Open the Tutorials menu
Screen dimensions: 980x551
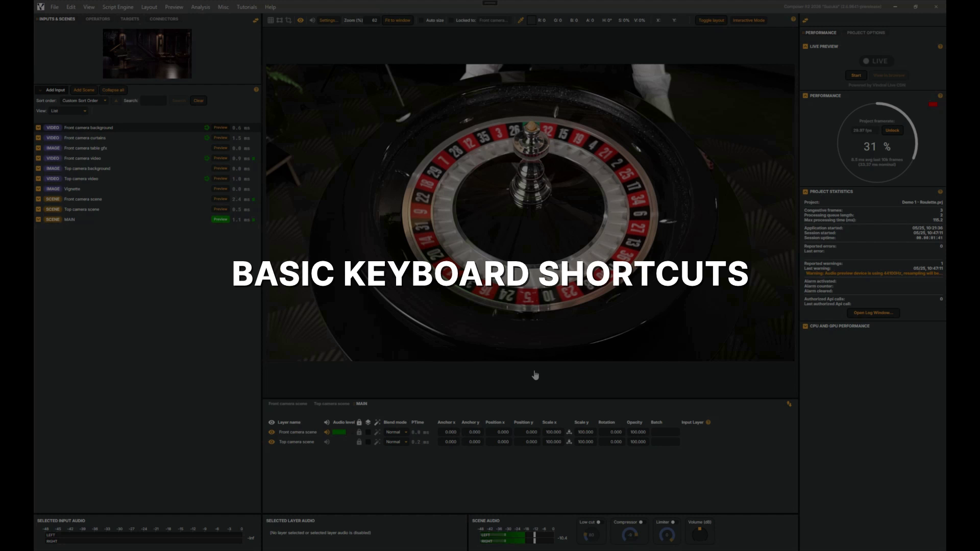pos(247,7)
